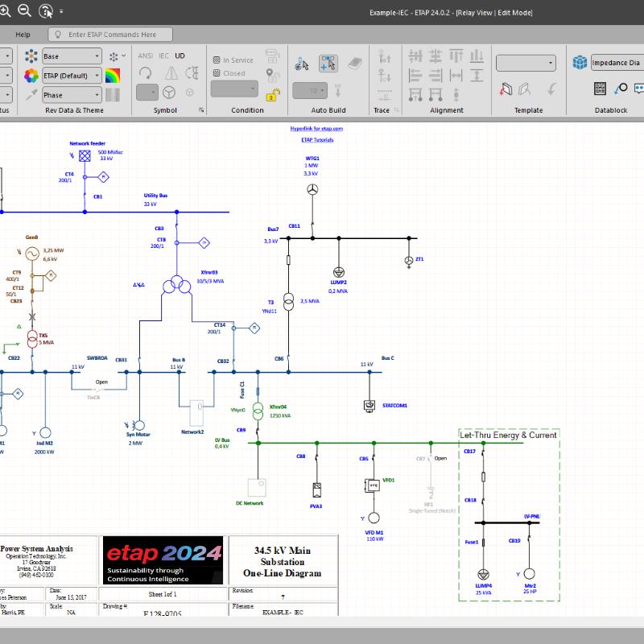Click the blue Datablock cube icon
Screen dimensions: 644x644
pyautogui.click(x=580, y=63)
